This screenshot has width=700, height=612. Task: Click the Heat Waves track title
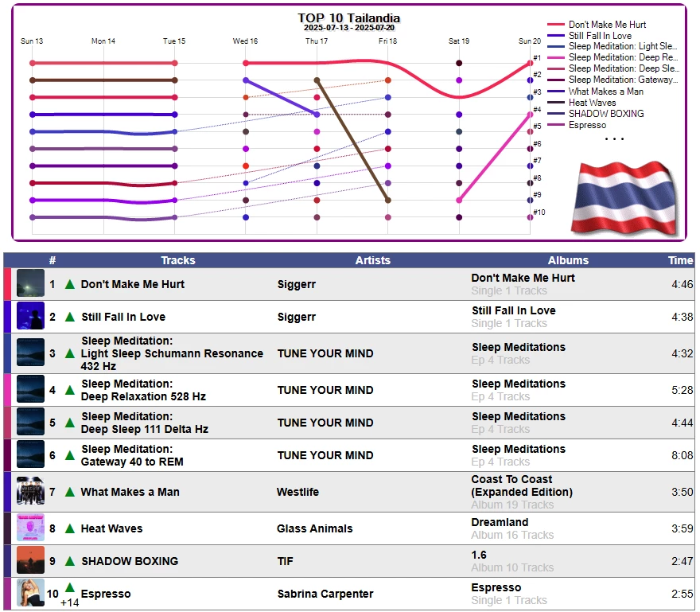click(x=111, y=528)
